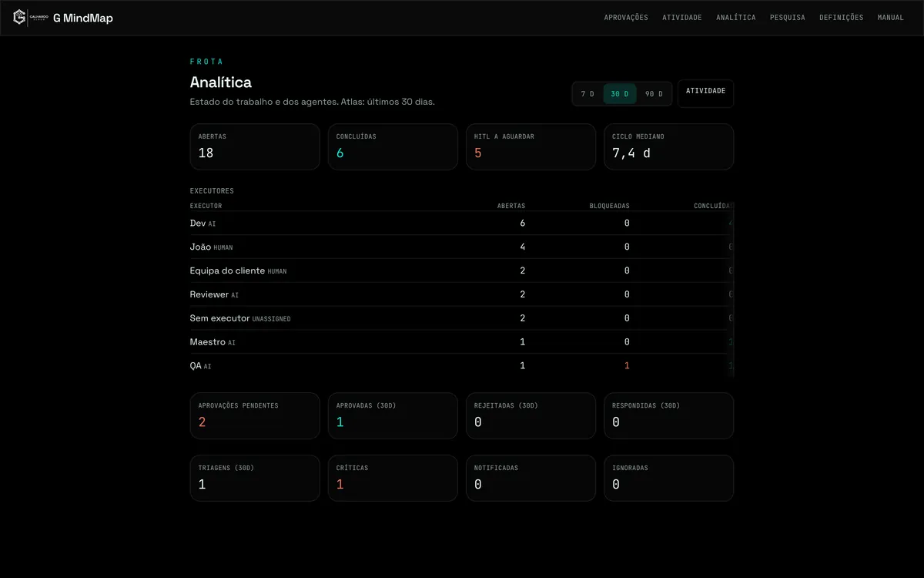This screenshot has height=578, width=924.
Task: Click the Abertas column header in the executors table
Action: point(511,206)
